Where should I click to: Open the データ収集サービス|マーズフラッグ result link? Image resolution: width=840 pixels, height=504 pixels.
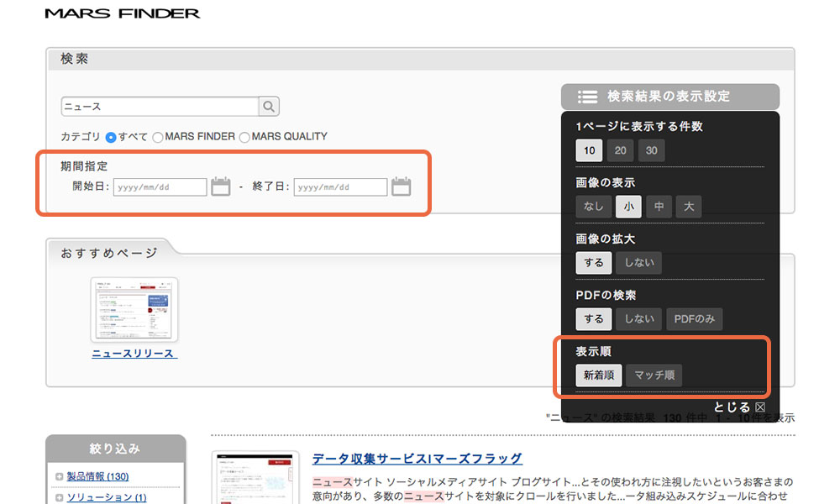click(x=417, y=459)
